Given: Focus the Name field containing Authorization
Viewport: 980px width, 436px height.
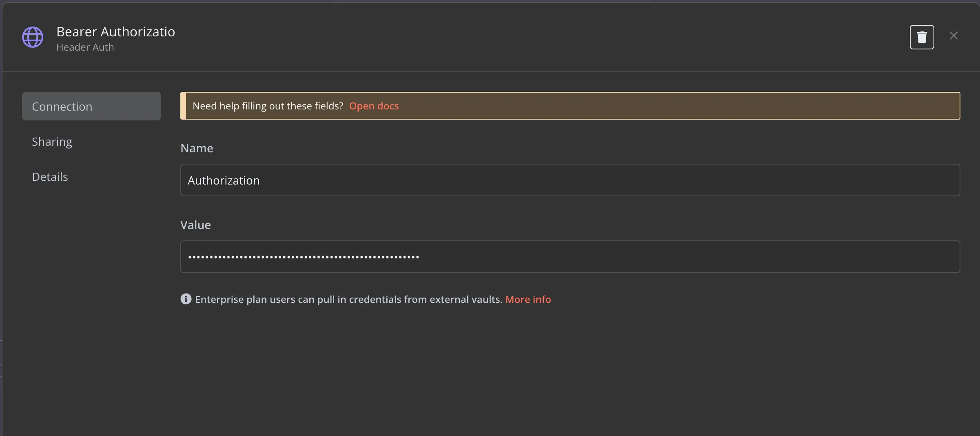Looking at the screenshot, I should pos(570,180).
